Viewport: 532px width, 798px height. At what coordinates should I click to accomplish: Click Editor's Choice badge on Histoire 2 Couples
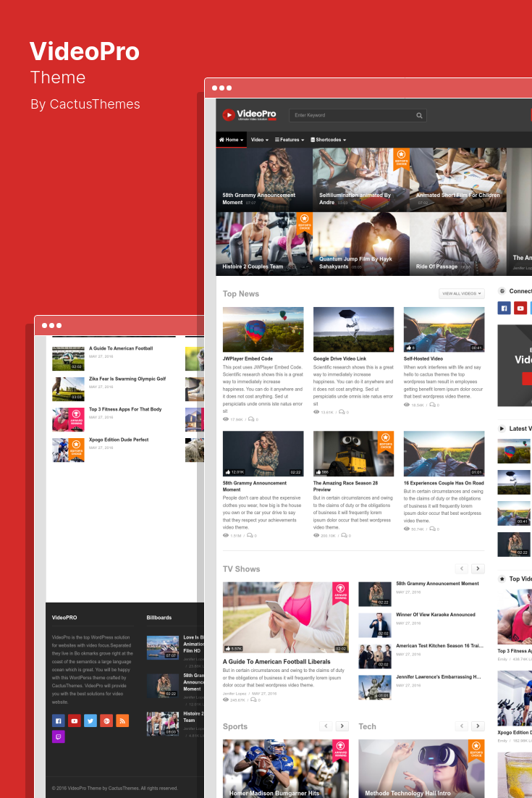pyautogui.click(x=304, y=222)
